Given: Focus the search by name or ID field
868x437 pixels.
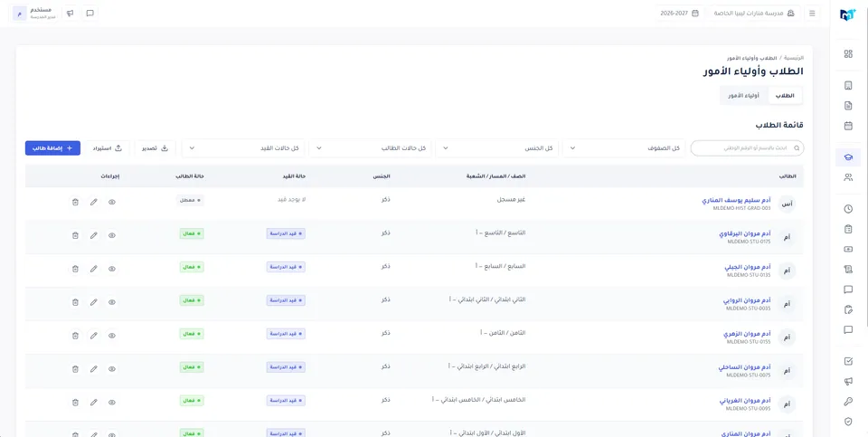Looking at the screenshot, I should click(x=748, y=148).
